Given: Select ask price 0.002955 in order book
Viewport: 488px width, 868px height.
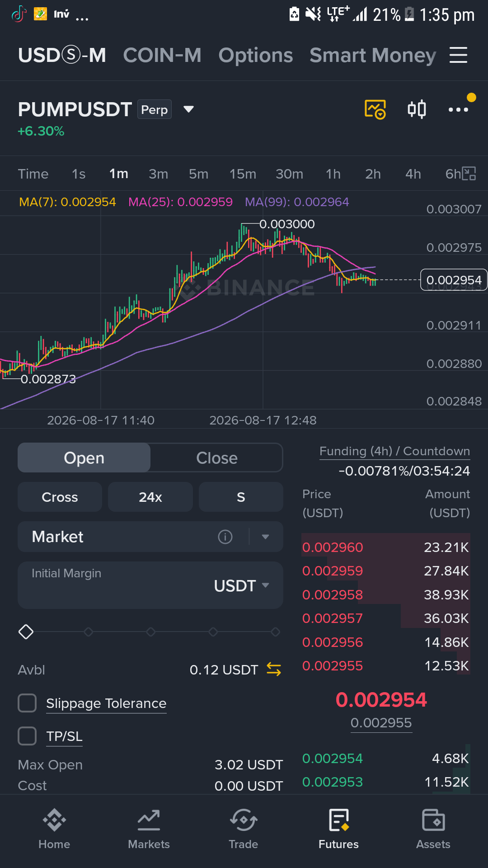Looking at the screenshot, I should point(333,666).
